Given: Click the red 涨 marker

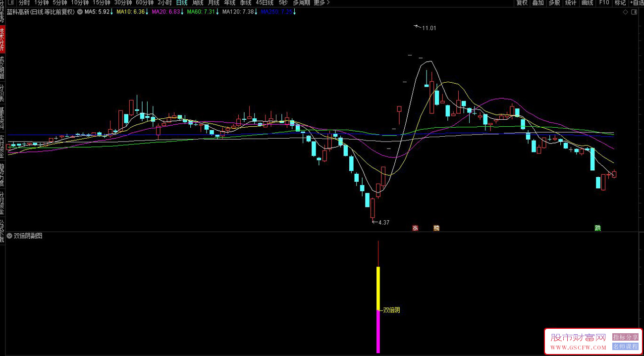Looking at the screenshot, I should pyautogui.click(x=415, y=228).
